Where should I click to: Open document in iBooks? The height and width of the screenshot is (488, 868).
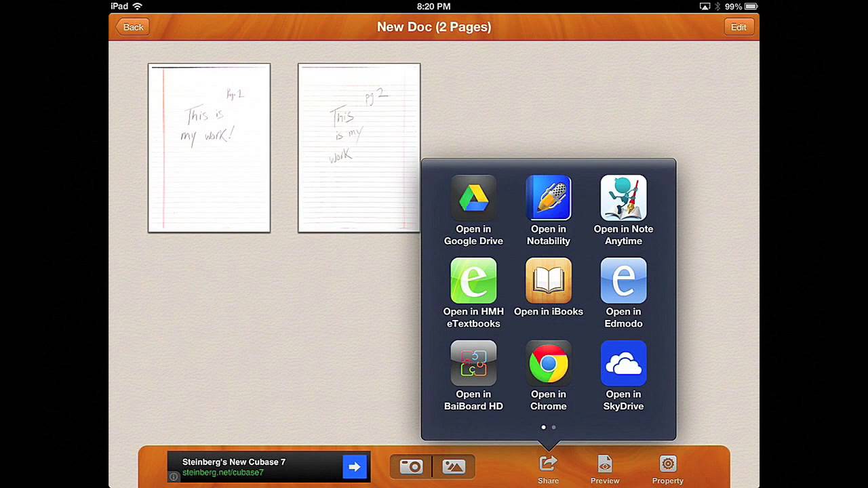coord(549,287)
